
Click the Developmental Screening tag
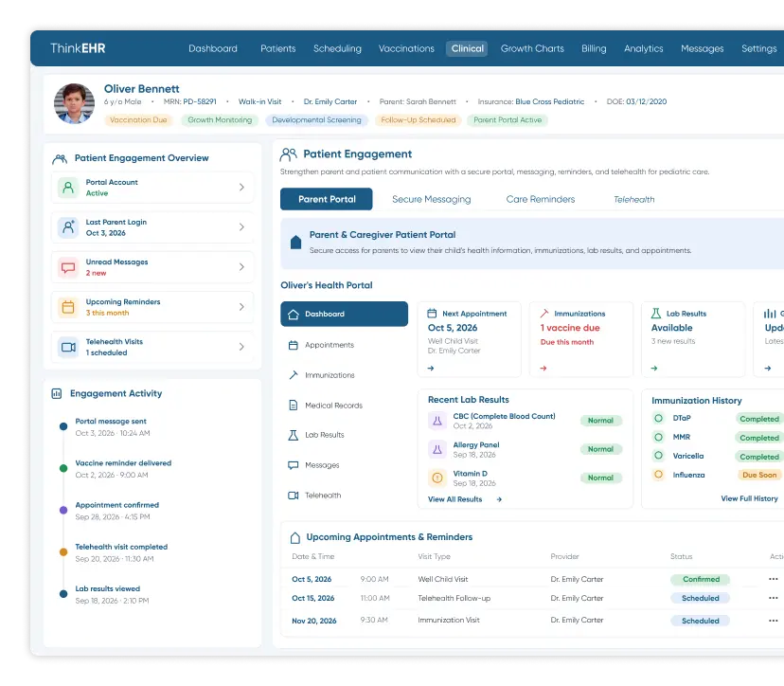tap(316, 120)
